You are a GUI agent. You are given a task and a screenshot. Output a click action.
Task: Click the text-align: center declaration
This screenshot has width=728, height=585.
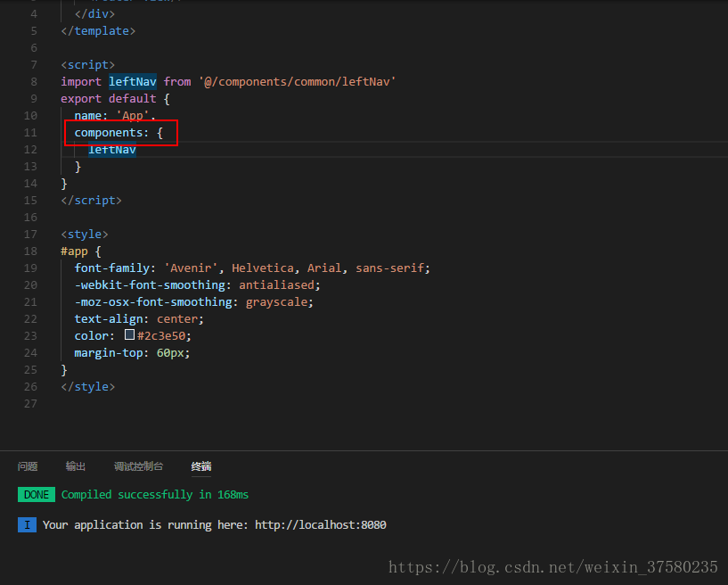coord(139,319)
